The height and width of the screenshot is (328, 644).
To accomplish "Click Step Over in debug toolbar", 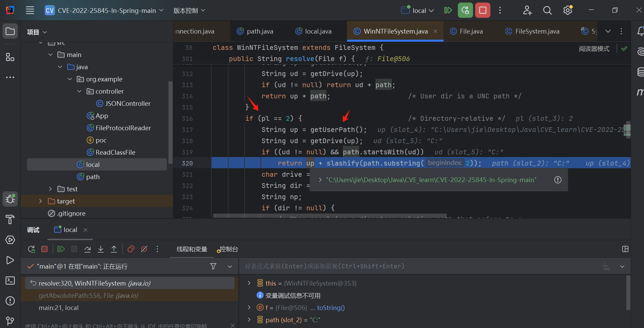I will pos(87,249).
